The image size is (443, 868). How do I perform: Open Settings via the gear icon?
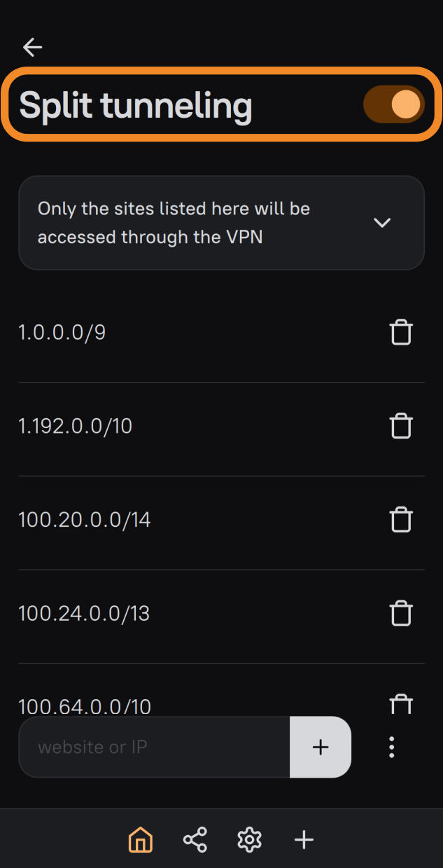(249, 839)
